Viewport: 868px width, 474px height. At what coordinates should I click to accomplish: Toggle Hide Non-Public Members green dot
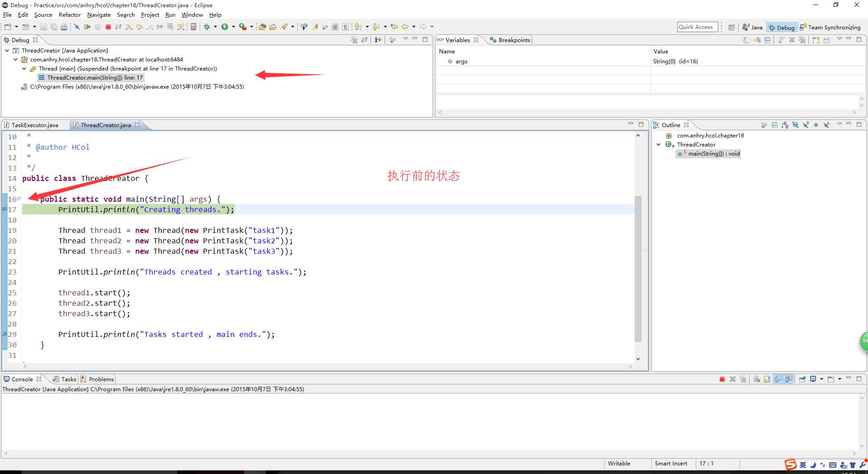816,125
